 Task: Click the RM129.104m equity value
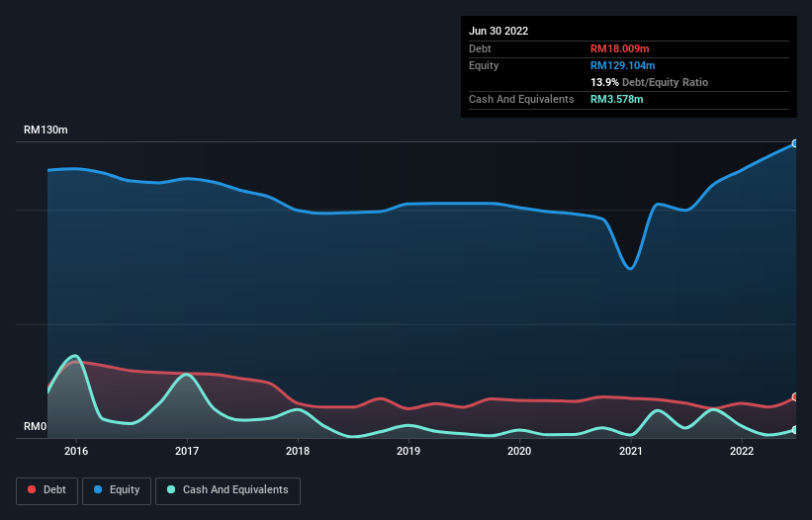coord(622,65)
